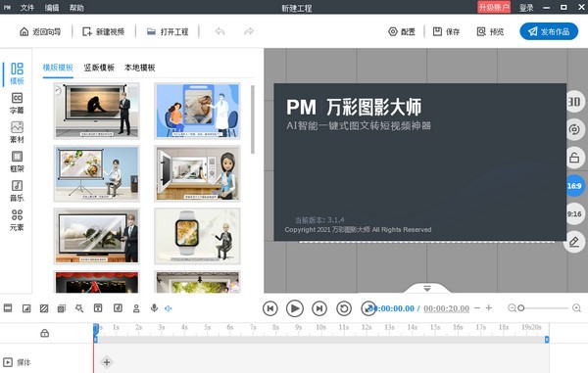The height and width of the screenshot is (373, 588).
Task: Select the microwave kitchen template
Action: pyautogui.click(x=197, y=173)
